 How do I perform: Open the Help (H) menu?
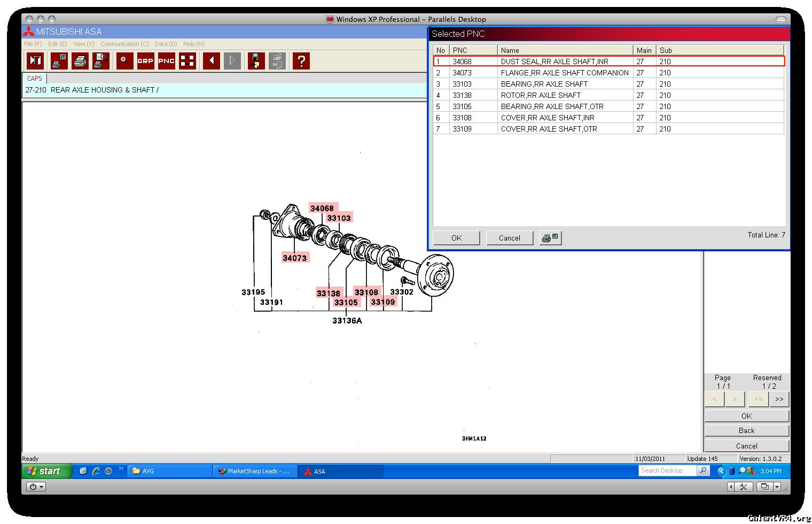[x=193, y=44]
